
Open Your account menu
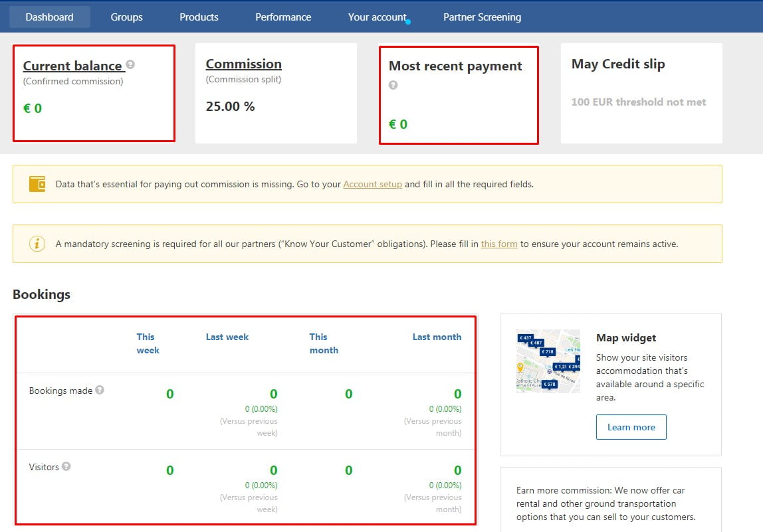click(377, 17)
